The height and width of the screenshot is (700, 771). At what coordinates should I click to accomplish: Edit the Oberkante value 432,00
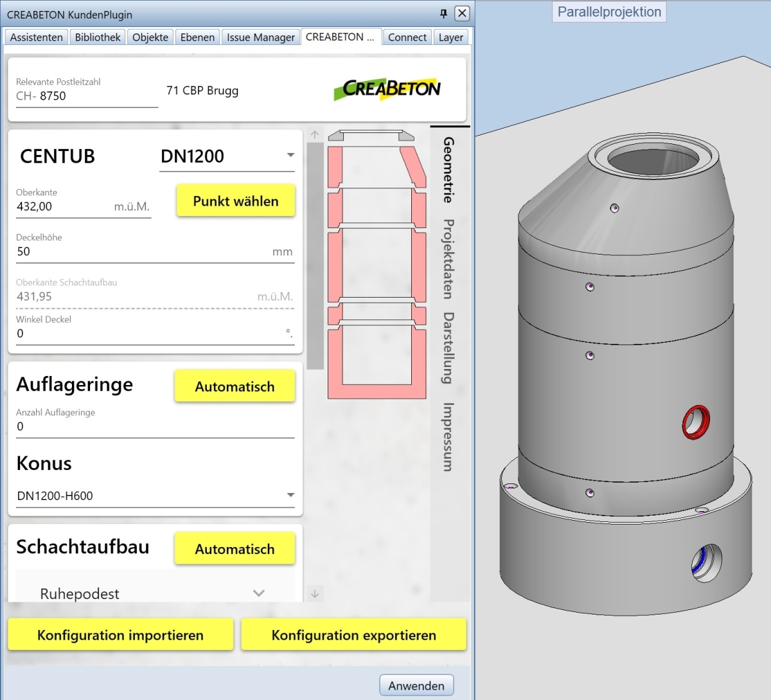tap(84, 206)
